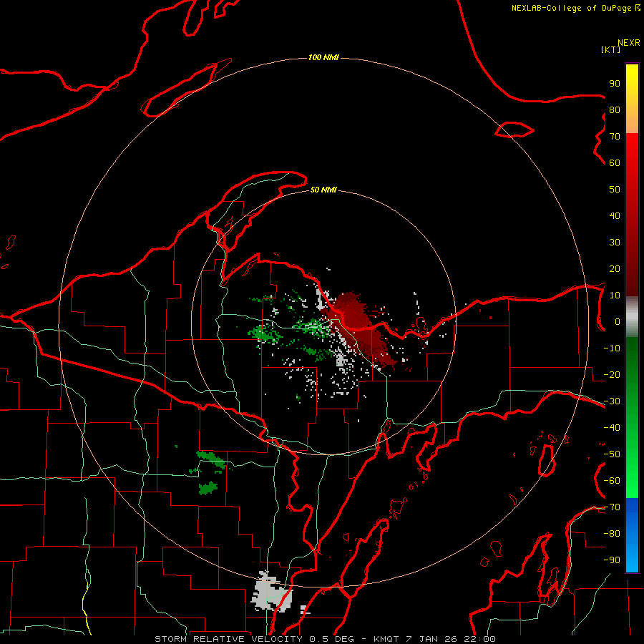Click the [KT] units label
Image resolution: width=644 pixels, height=644 pixels.
pos(610,49)
